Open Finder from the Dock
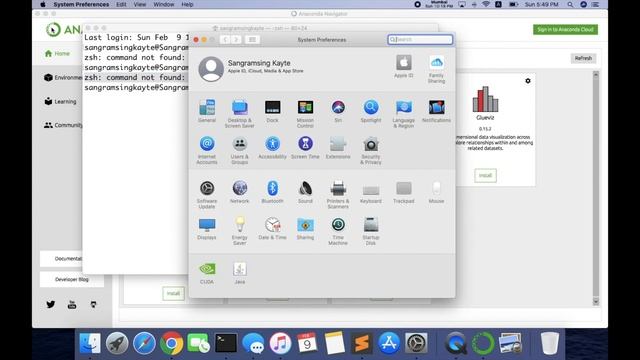 coord(90,343)
